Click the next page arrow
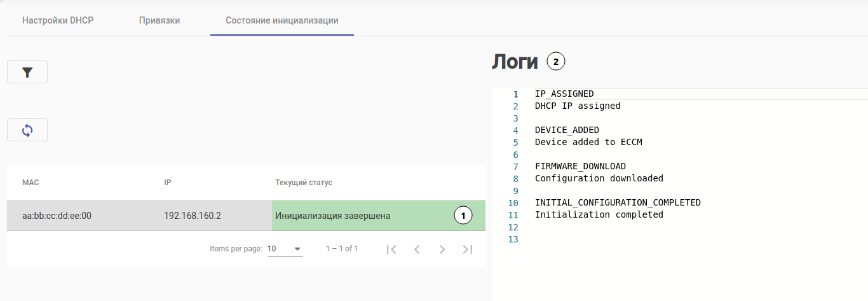Screen dimensions: 868x301 coord(442,249)
